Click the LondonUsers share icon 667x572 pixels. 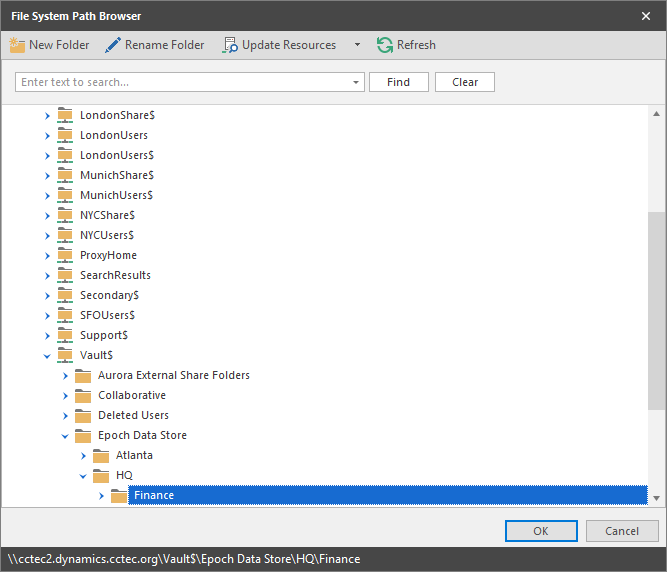(x=65, y=136)
